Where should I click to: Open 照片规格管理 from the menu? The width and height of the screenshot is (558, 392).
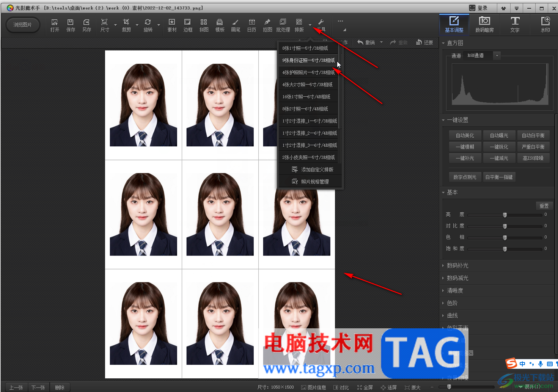click(310, 182)
